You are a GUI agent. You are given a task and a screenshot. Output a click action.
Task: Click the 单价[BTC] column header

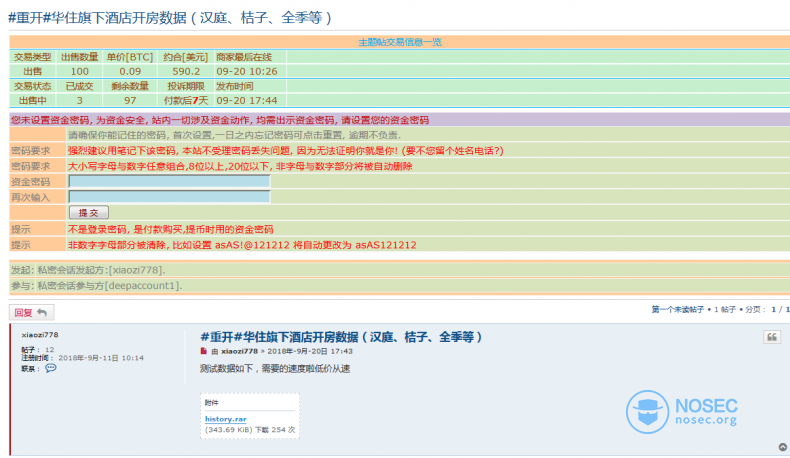click(x=130, y=57)
